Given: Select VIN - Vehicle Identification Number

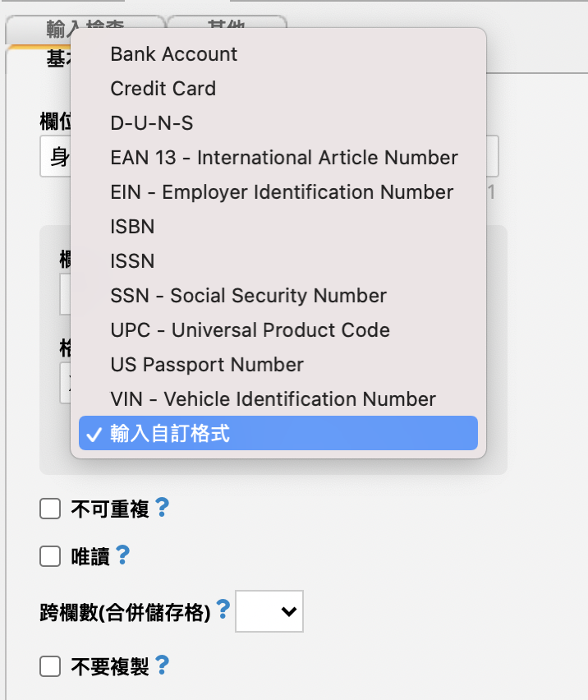Looking at the screenshot, I should point(273,399).
